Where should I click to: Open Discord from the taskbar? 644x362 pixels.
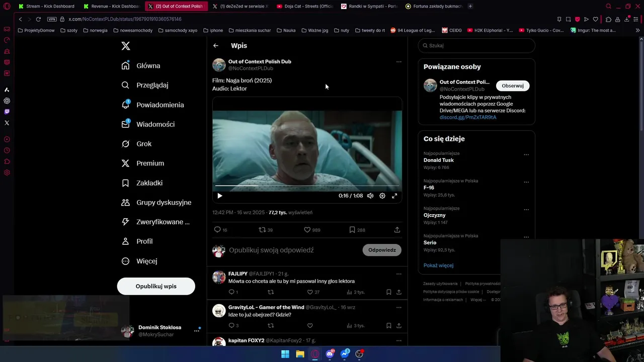tap(330, 354)
